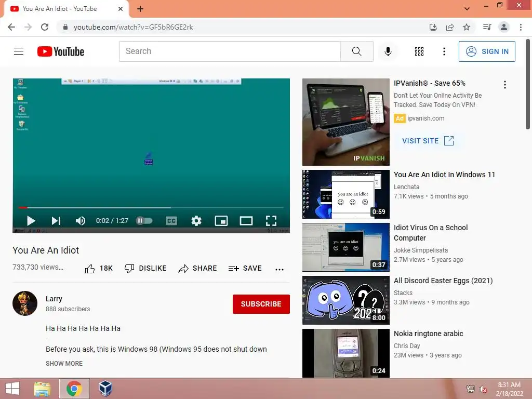Click the muted volume tray icon
Viewport: 532px width, 399px height.
(x=483, y=389)
